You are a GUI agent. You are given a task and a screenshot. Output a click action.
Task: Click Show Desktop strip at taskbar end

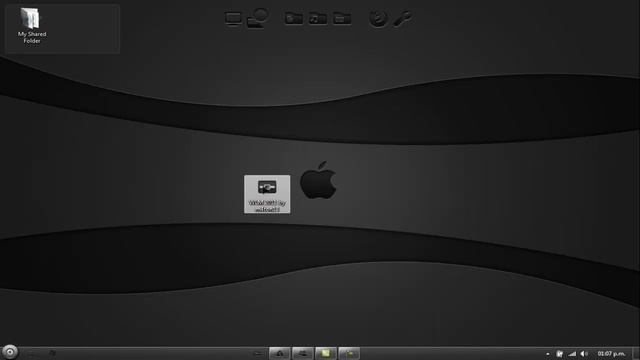click(x=636, y=353)
